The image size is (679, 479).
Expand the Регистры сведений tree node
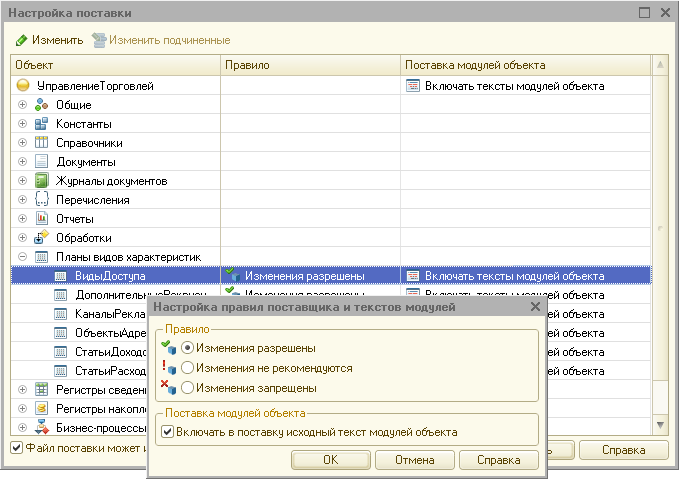coord(23,389)
